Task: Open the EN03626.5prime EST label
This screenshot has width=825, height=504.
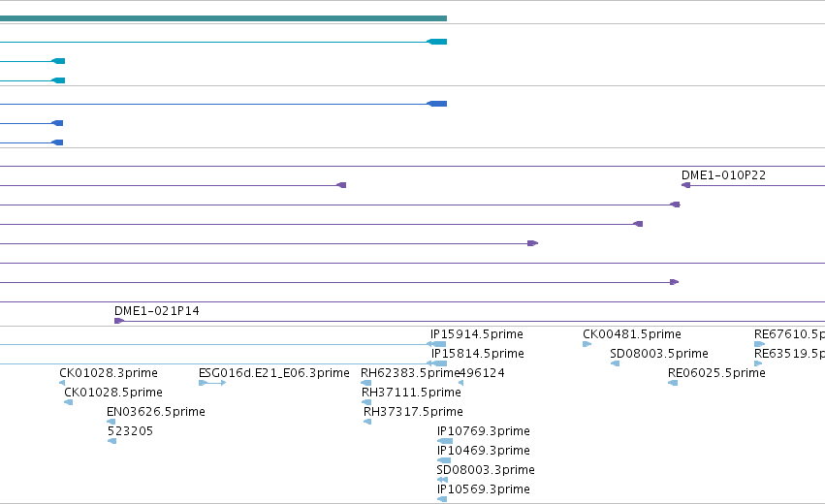Action: (x=156, y=412)
